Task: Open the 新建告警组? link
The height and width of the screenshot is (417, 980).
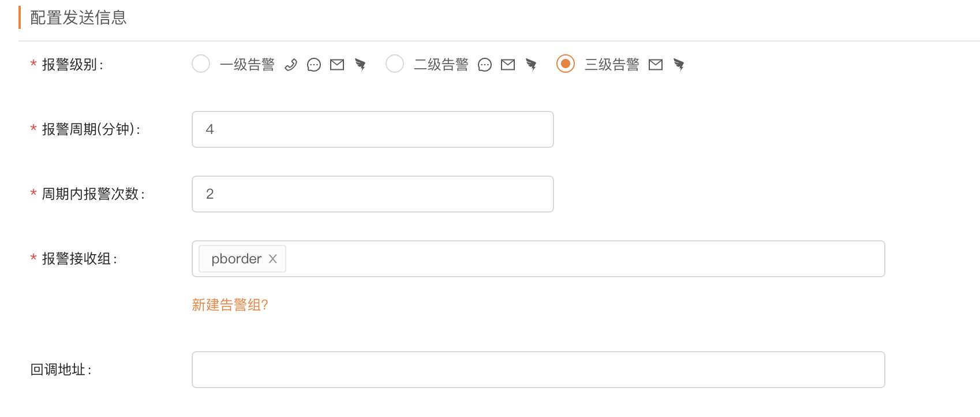Action: coord(230,305)
